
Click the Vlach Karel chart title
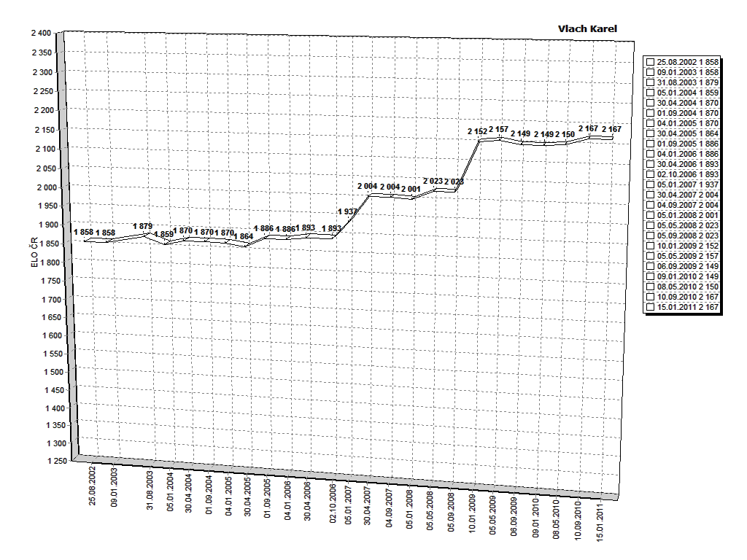pyautogui.click(x=587, y=29)
